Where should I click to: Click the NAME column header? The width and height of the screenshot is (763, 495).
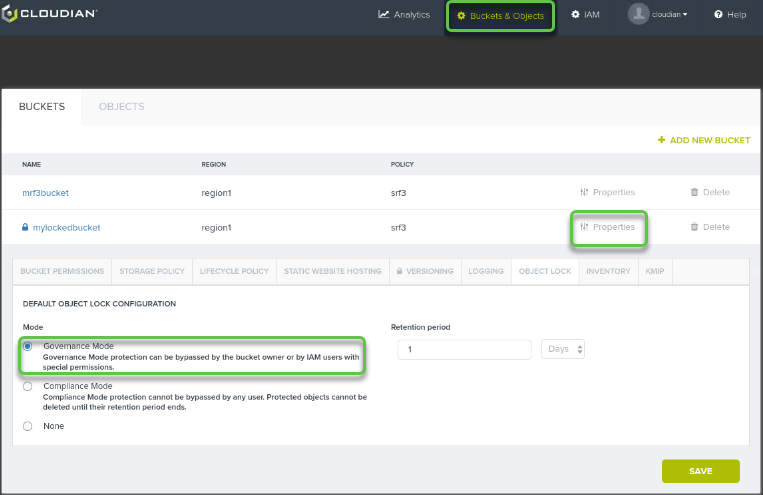32,165
